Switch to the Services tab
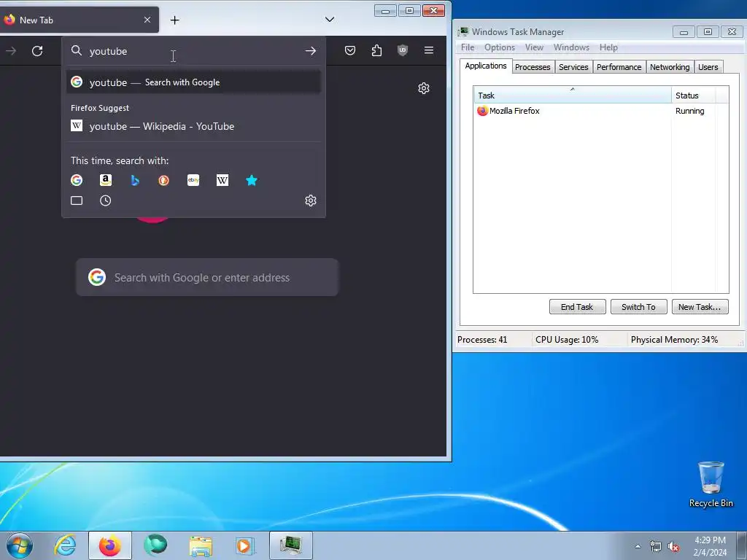 pos(573,67)
